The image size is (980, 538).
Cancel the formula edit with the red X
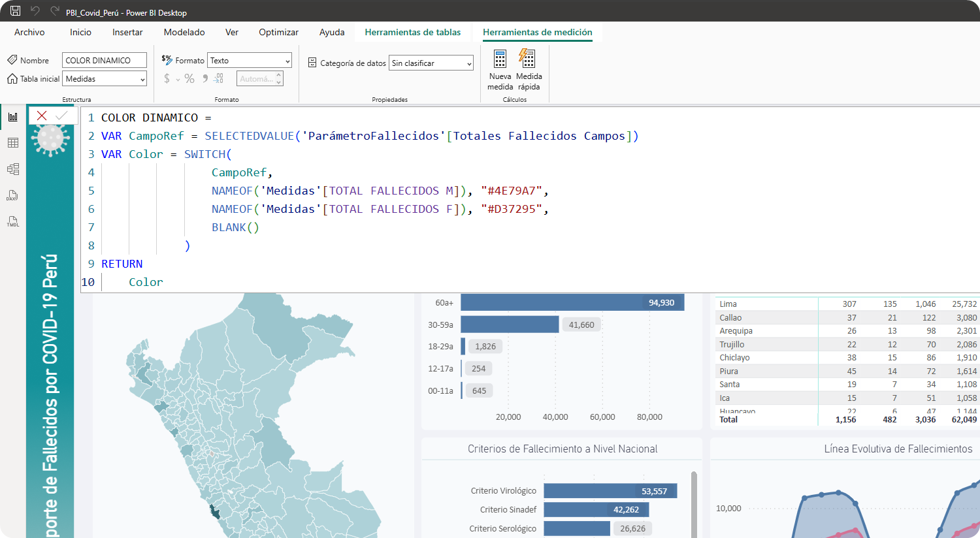tap(42, 116)
